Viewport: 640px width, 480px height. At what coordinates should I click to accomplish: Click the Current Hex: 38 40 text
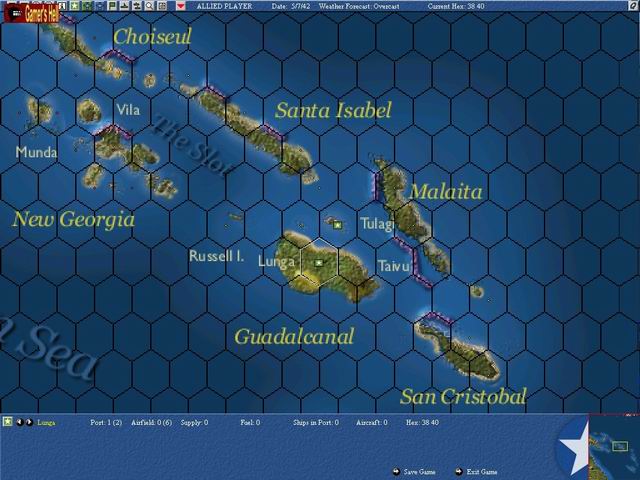click(x=456, y=6)
